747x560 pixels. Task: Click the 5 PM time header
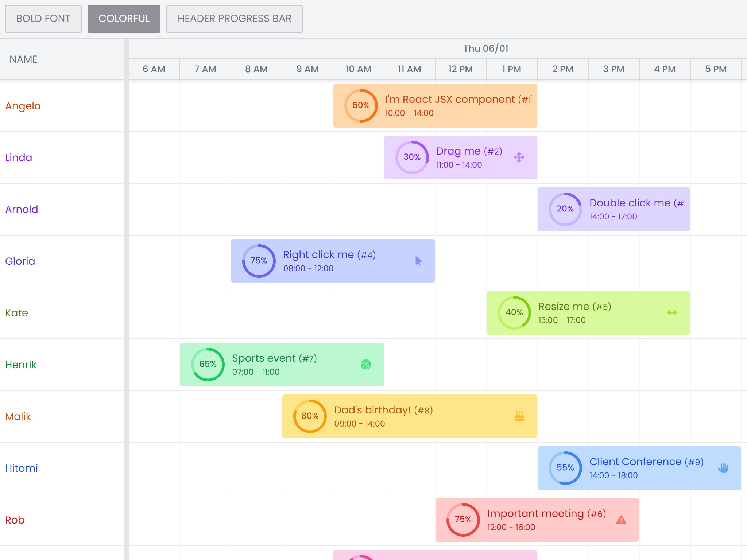click(716, 69)
